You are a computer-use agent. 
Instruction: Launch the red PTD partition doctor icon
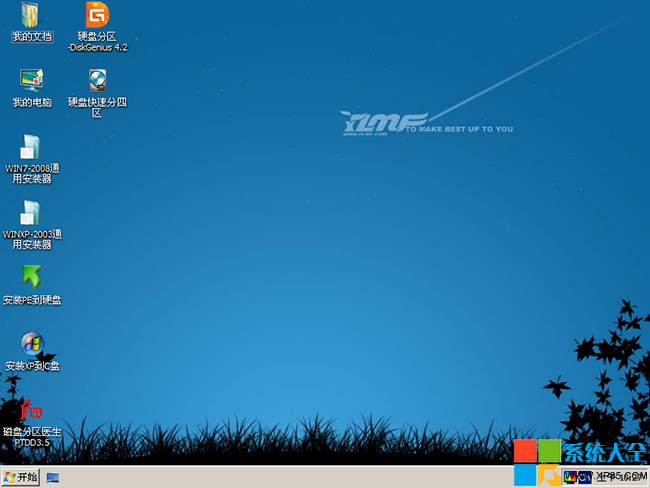click(x=31, y=410)
